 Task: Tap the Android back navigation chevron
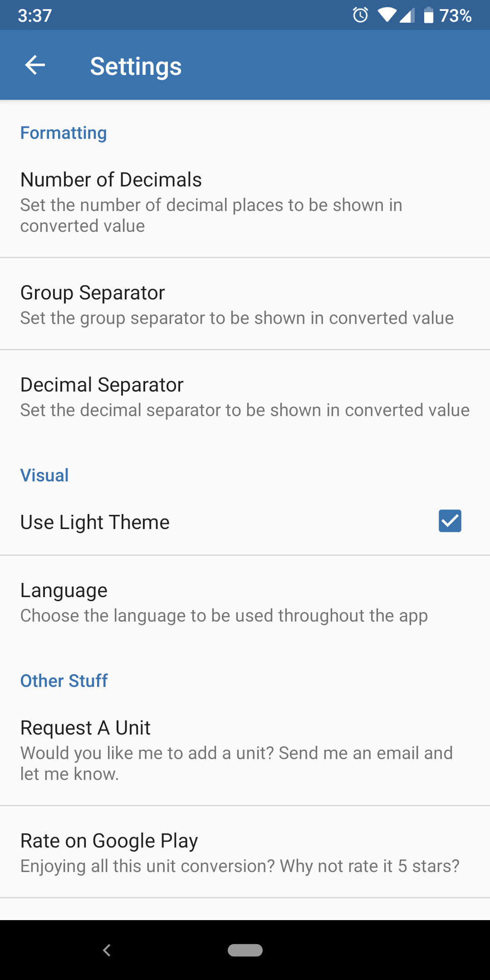point(107,950)
